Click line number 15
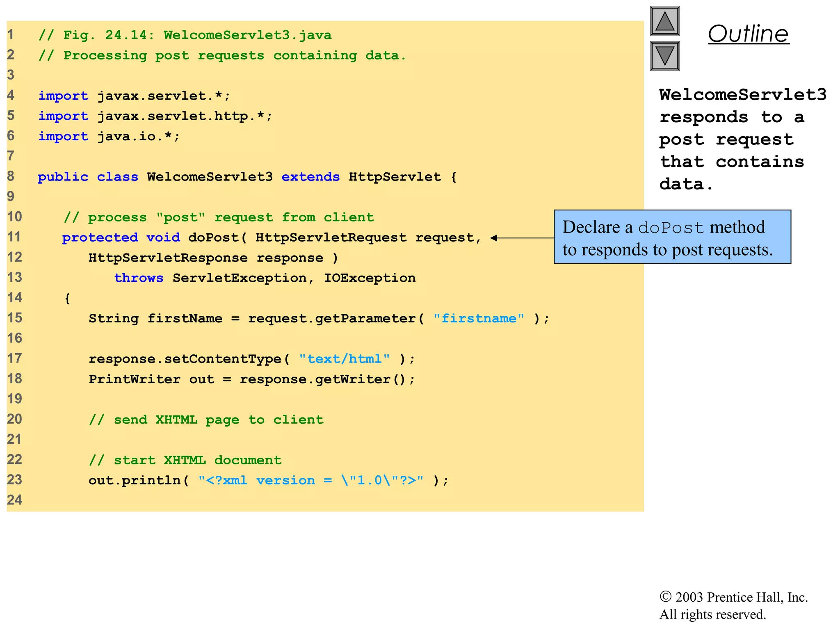The image size is (840, 630). (x=14, y=318)
